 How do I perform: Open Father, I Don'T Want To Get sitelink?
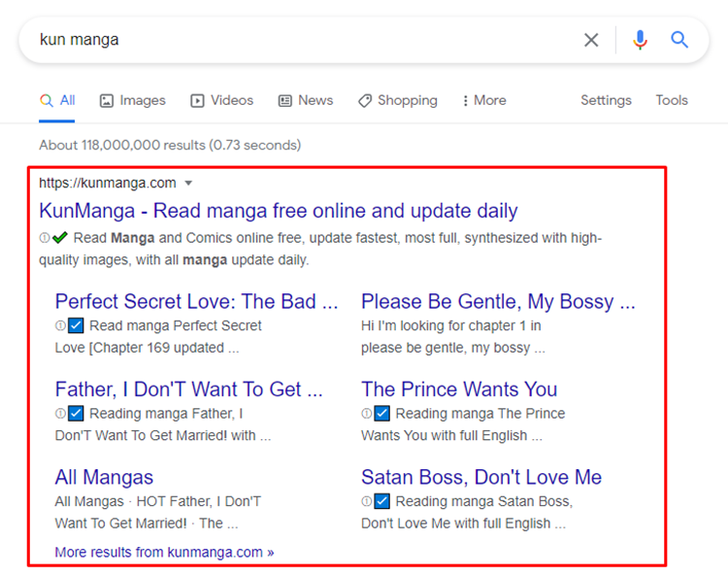(x=188, y=390)
